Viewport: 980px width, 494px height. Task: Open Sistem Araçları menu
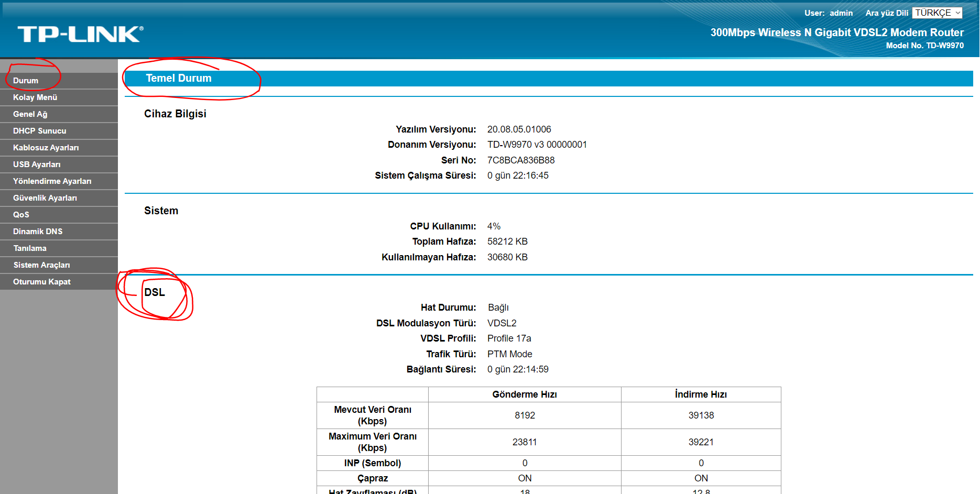[x=59, y=265]
